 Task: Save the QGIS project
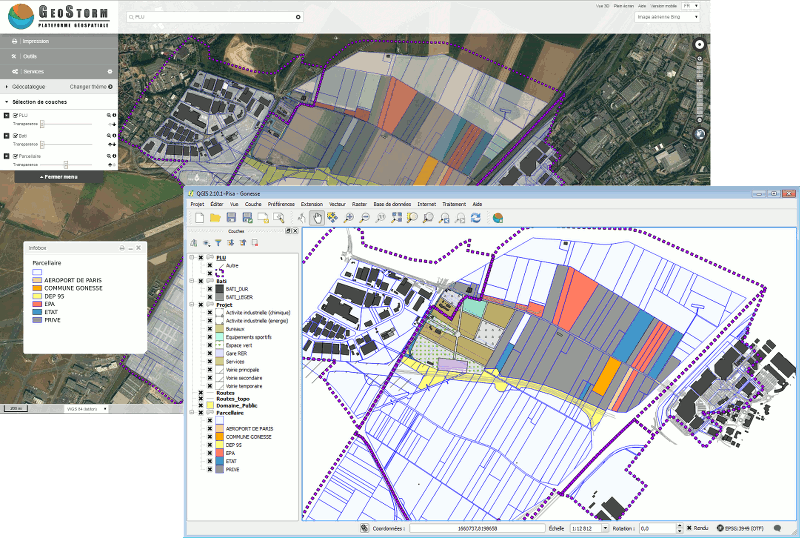tap(231, 218)
